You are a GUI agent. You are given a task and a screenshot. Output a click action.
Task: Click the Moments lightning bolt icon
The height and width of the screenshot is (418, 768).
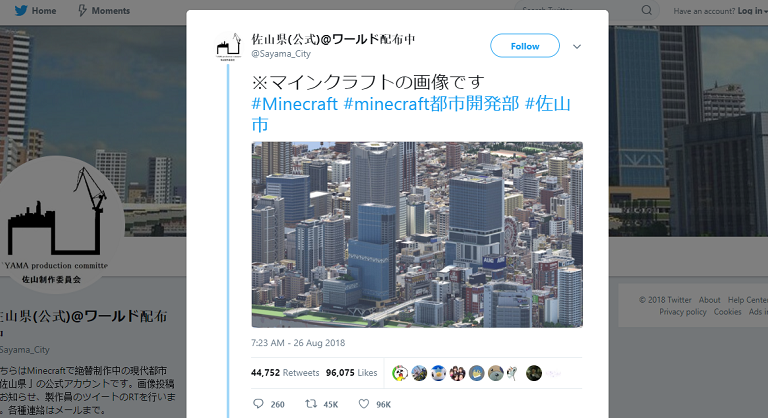pyautogui.click(x=82, y=10)
